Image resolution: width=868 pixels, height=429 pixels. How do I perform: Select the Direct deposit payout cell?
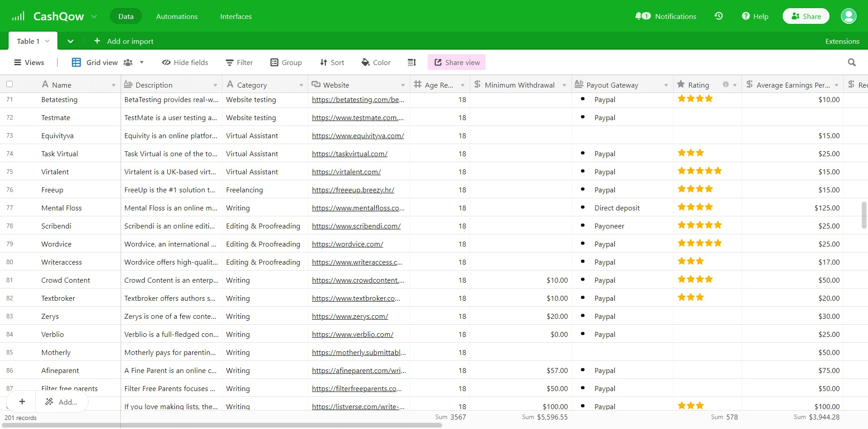pyautogui.click(x=623, y=207)
